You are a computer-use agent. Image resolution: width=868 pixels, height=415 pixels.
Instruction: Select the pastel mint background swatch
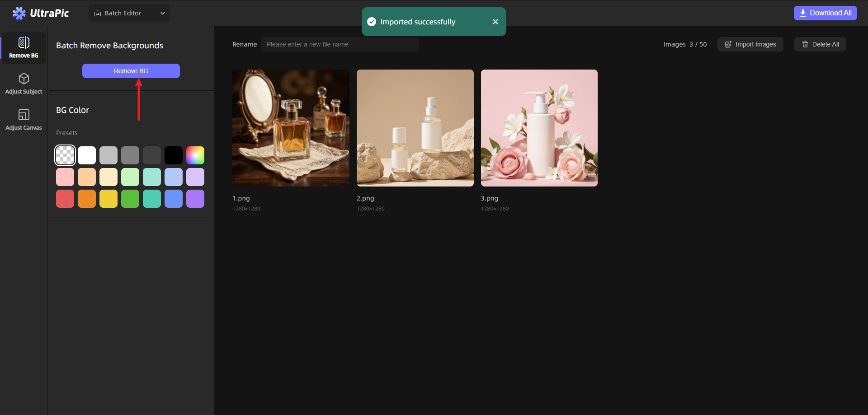pos(152,177)
